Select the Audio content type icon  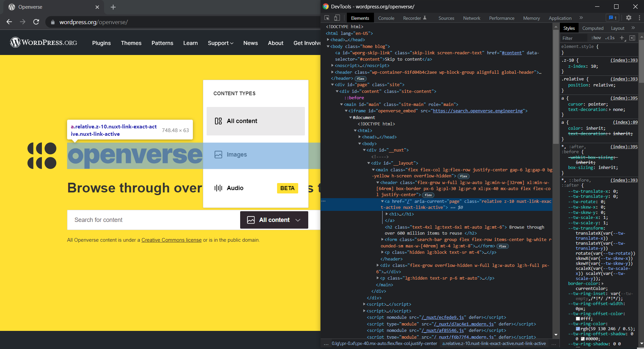pos(218,188)
